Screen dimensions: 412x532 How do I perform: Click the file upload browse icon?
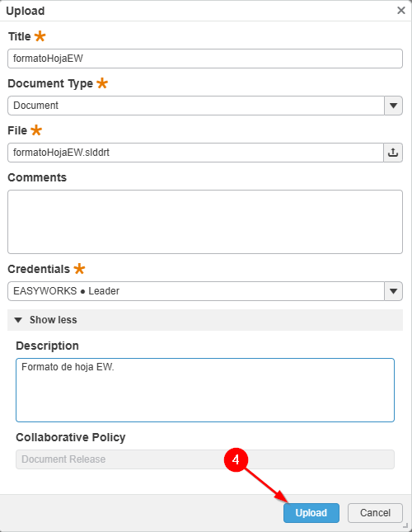(393, 153)
